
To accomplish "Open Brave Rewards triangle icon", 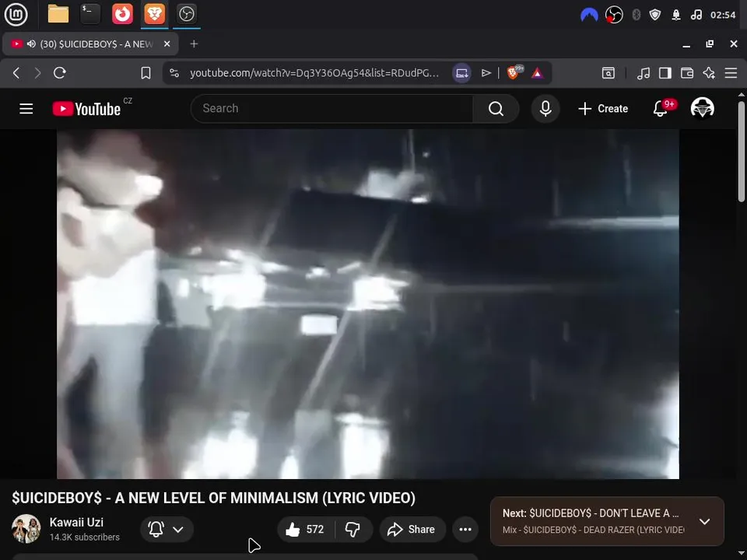I will (537, 73).
